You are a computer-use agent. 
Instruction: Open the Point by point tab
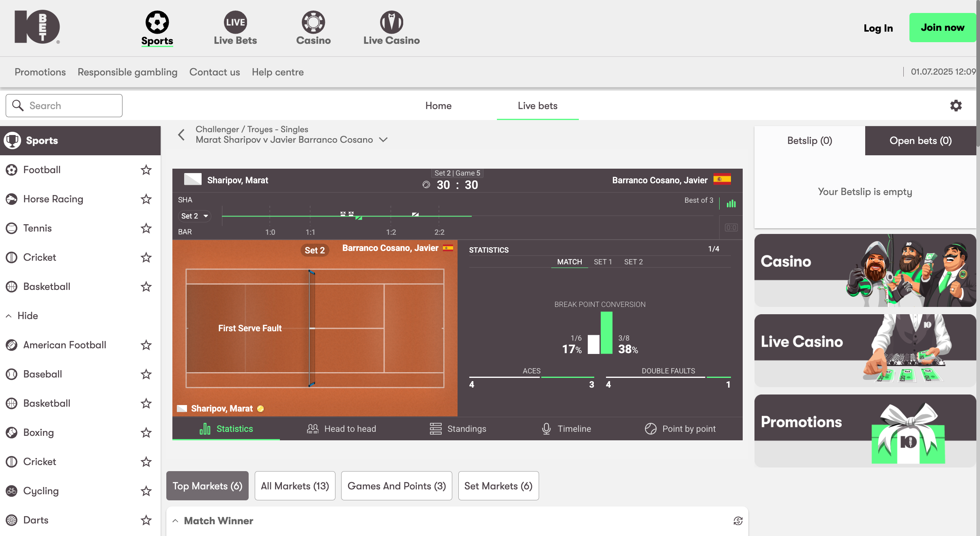coord(680,429)
